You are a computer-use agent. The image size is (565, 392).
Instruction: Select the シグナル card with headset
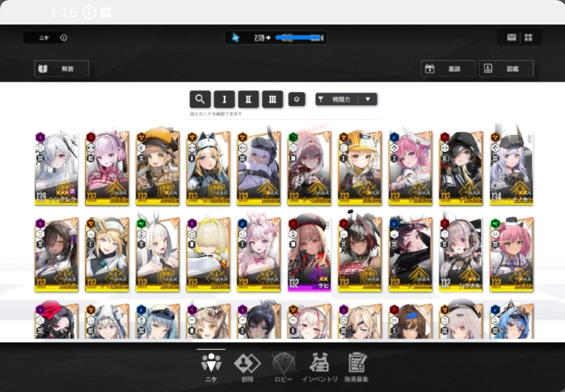pyautogui.click(x=460, y=255)
